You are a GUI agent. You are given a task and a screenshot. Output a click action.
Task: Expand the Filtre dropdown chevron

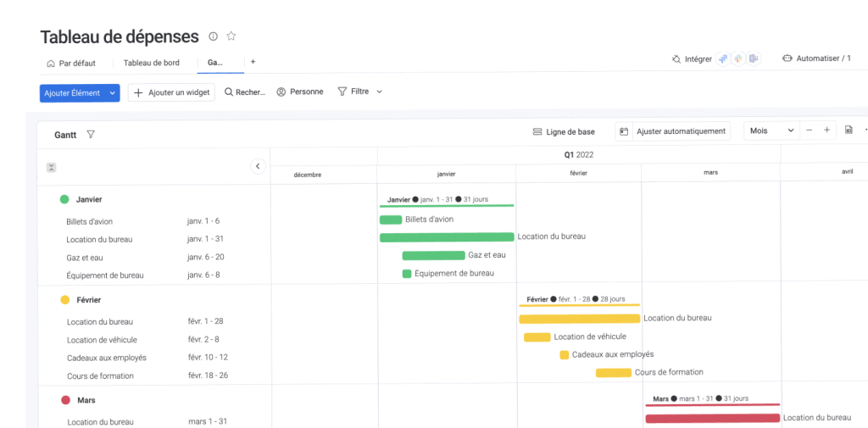pos(379,92)
